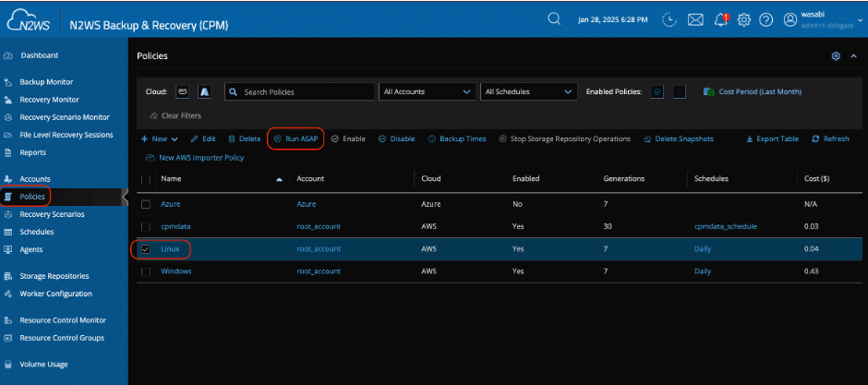Show only enabled policies check icon
The width and height of the screenshot is (868, 385).
[x=657, y=91]
